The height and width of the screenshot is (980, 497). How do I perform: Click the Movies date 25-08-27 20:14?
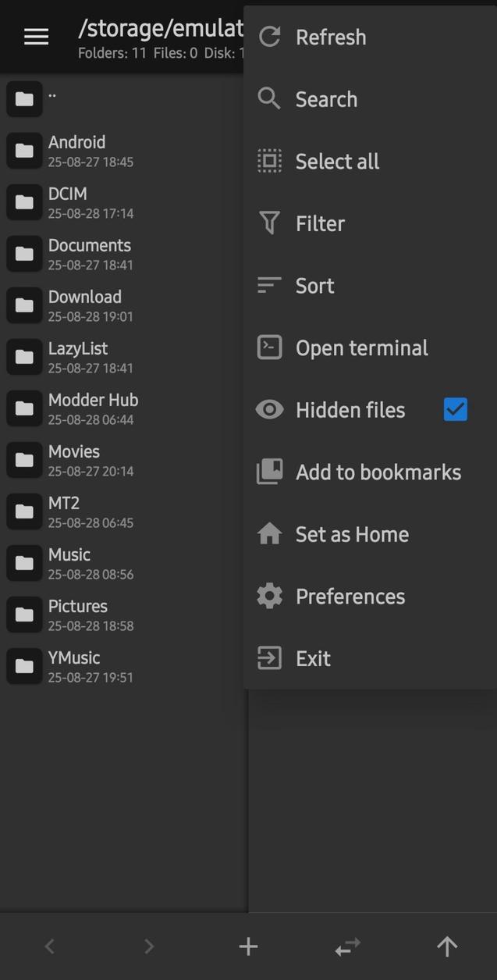(x=91, y=472)
